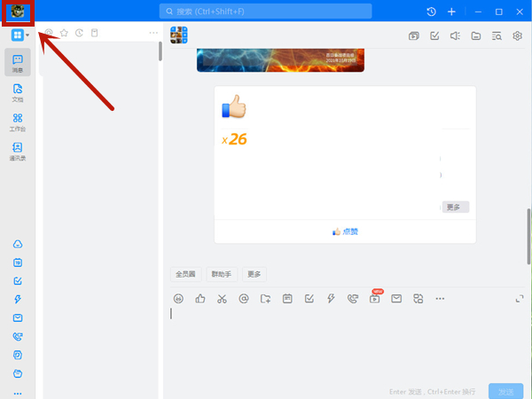Click the 全员圈 button
The image size is (532, 399).
pos(186,274)
